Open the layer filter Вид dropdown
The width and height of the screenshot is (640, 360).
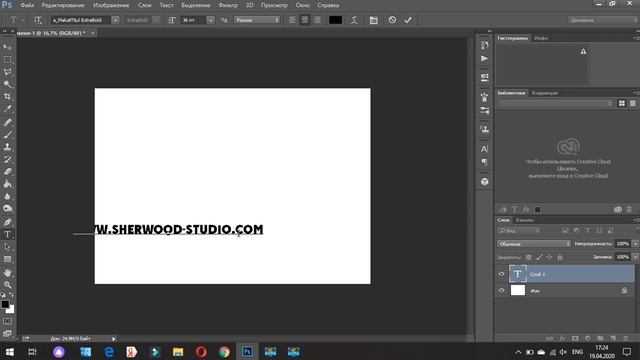(x=519, y=231)
